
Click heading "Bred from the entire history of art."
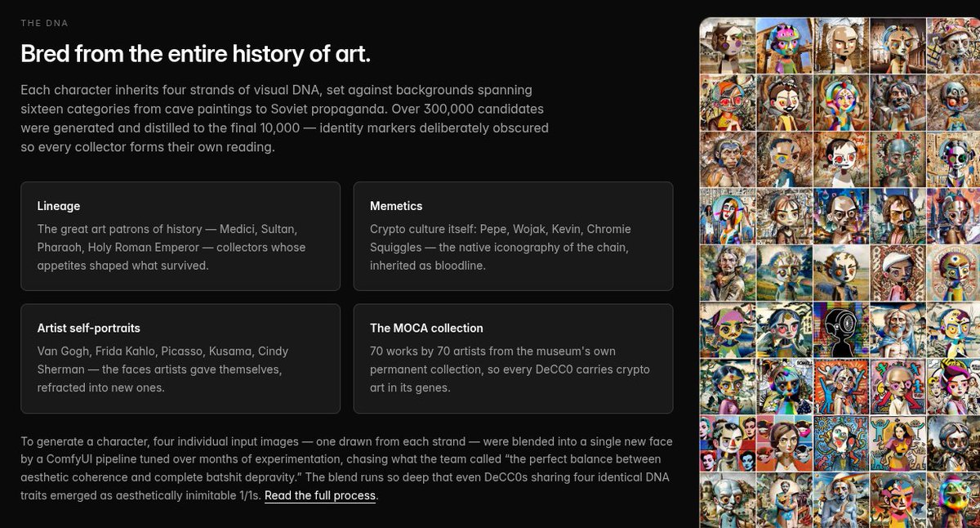tap(196, 54)
